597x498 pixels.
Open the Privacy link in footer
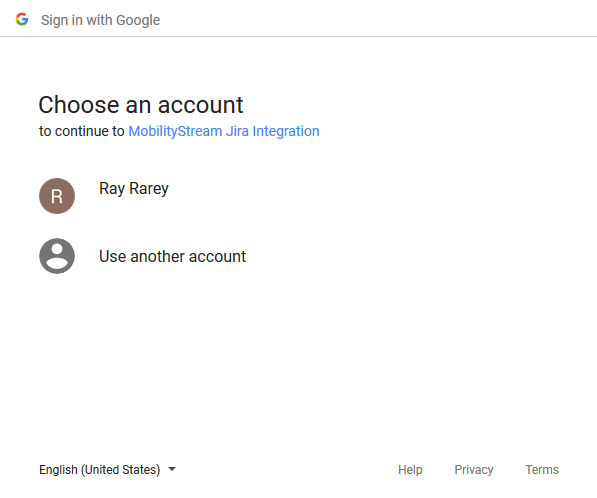[474, 469]
